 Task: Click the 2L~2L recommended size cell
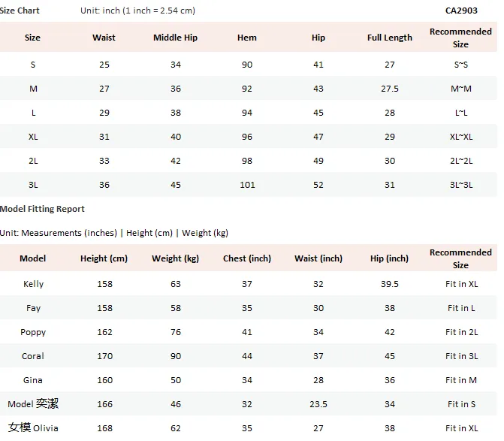tap(461, 161)
